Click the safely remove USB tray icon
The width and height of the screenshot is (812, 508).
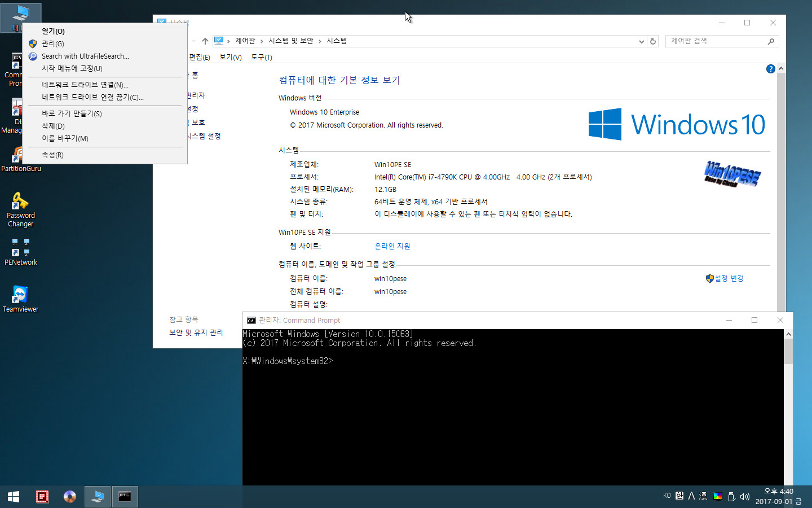pos(731,496)
